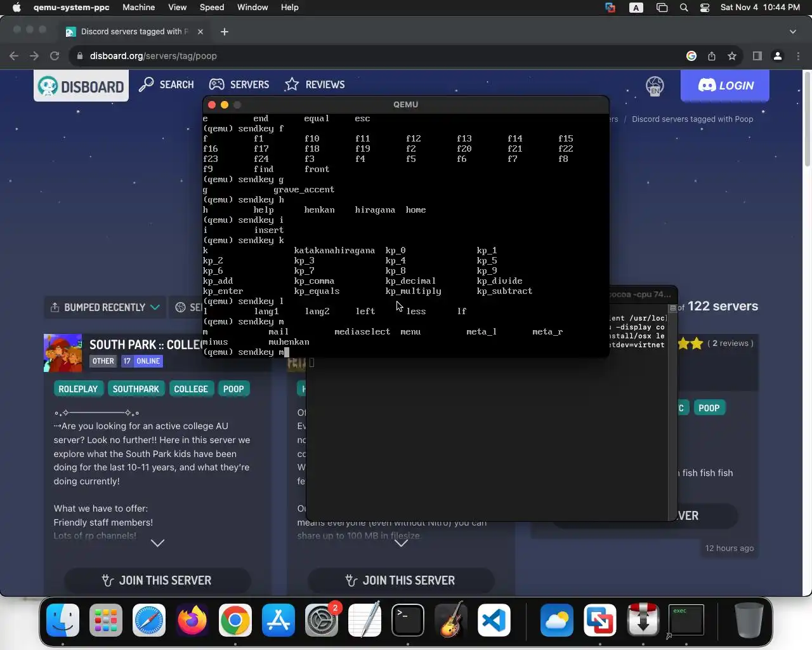Click the 2 reviews link
Screen dimensions: 812x650
coord(734,343)
